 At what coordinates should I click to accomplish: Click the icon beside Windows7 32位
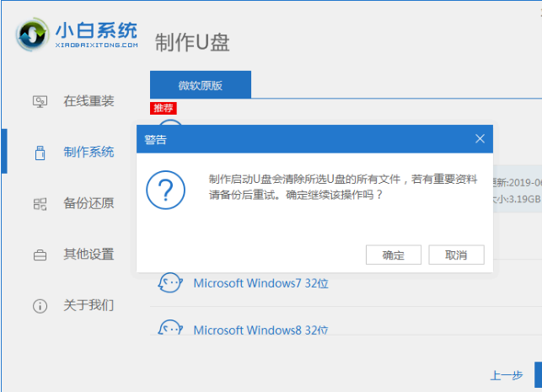click(x=170, y=282)
